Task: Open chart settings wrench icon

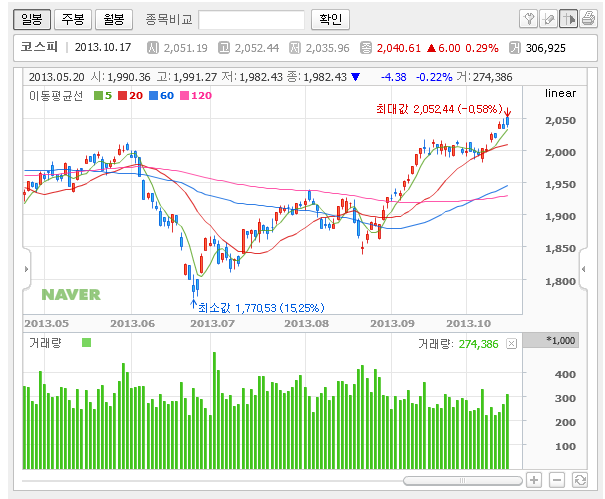Action: tap(529, 19)
